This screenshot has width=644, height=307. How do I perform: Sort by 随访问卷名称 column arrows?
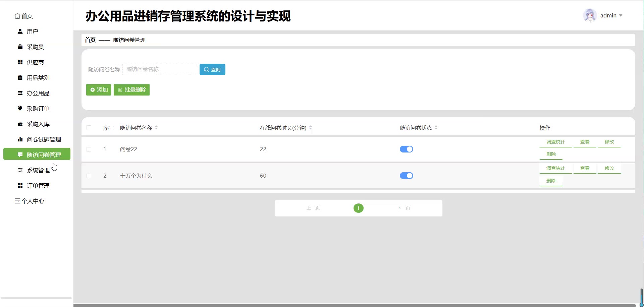point(156,128)
